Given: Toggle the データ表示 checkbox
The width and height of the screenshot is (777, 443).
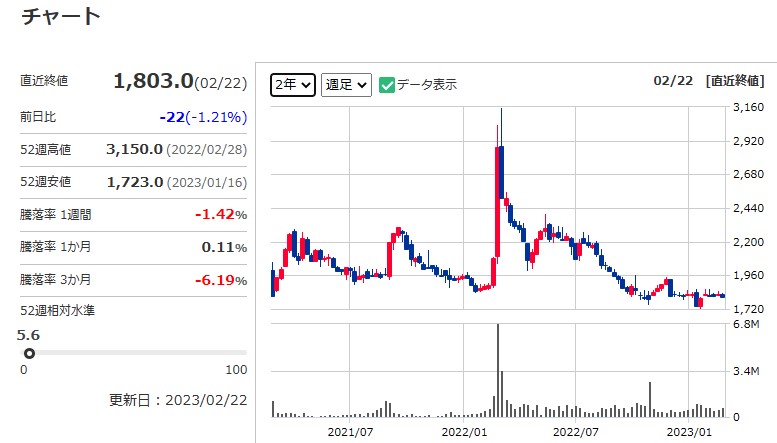Looking at the screenshot, I should click(387, 85).
